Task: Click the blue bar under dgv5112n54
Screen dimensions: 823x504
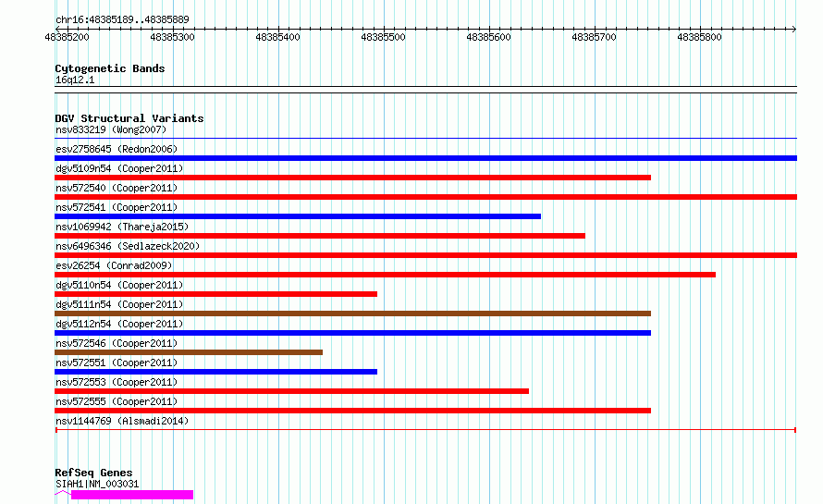Action: (x=352, y=333)
